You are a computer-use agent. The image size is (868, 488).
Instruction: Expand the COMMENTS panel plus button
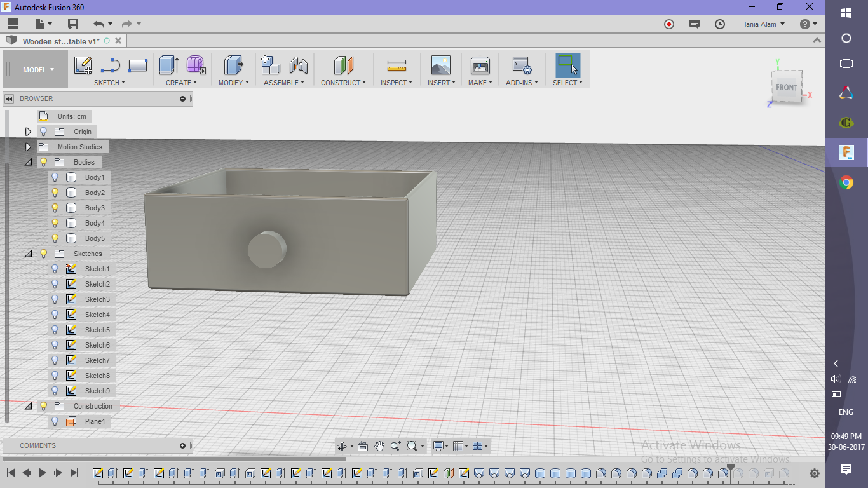point(182,445)
